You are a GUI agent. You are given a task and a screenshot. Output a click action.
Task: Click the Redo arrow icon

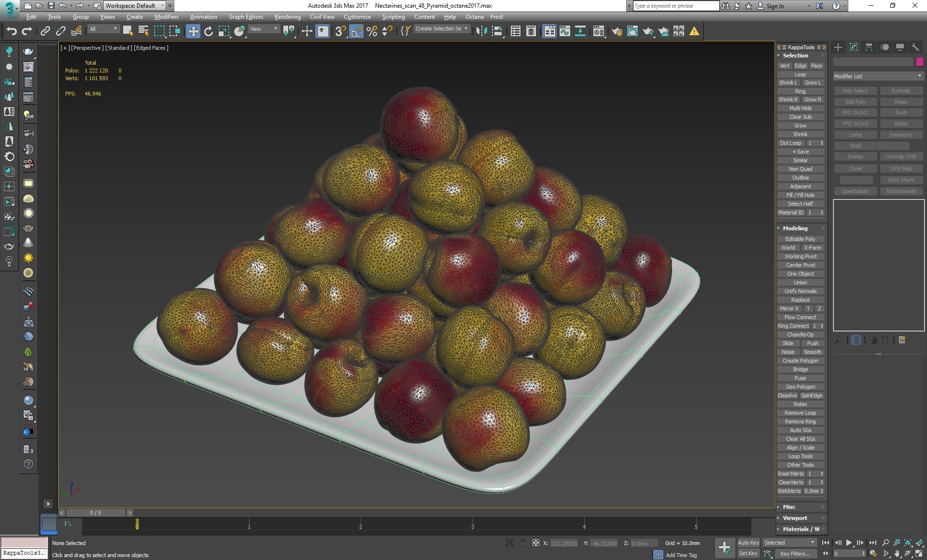tap(27, 31)
